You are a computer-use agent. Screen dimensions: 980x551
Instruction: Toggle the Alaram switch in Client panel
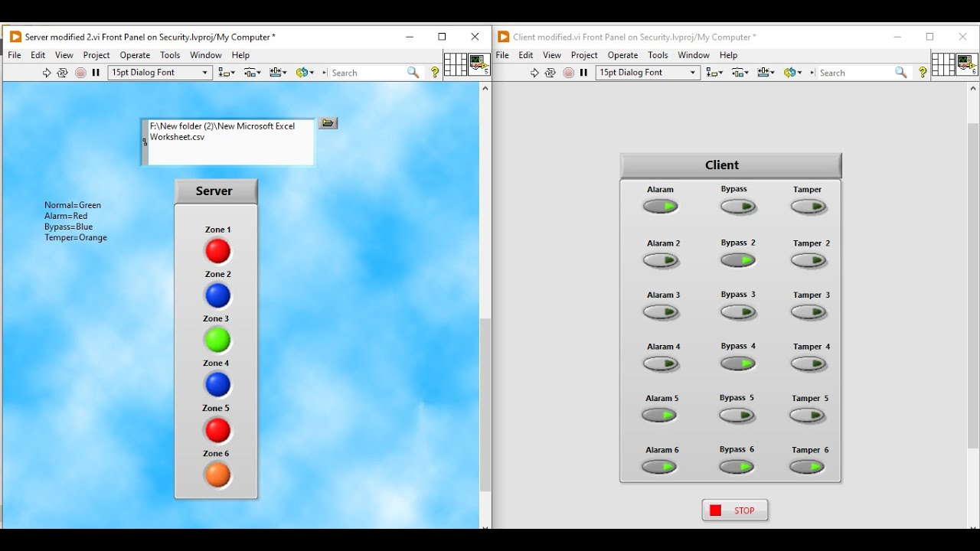pyautogui.click(x=661, y=207)
